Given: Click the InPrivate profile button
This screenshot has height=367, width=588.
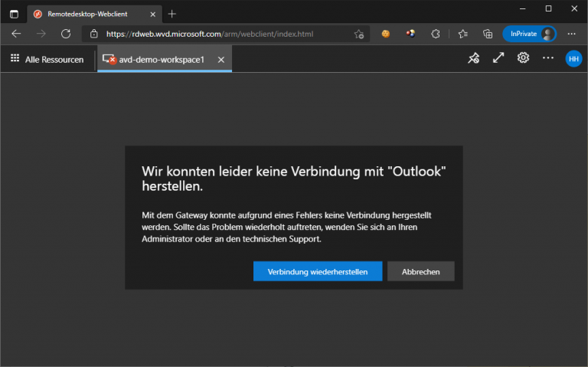Looking at the screenshot, I should 529,34.
